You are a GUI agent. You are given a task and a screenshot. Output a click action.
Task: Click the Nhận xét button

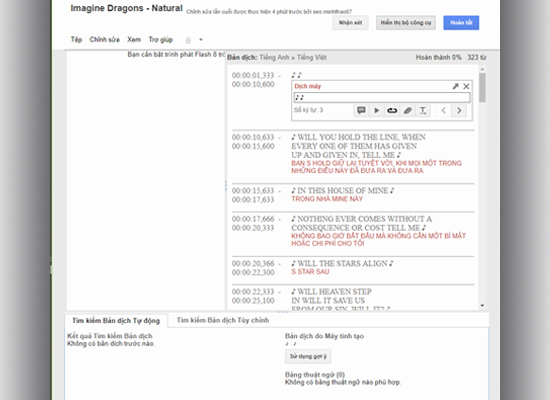click(x=350, y=23)
